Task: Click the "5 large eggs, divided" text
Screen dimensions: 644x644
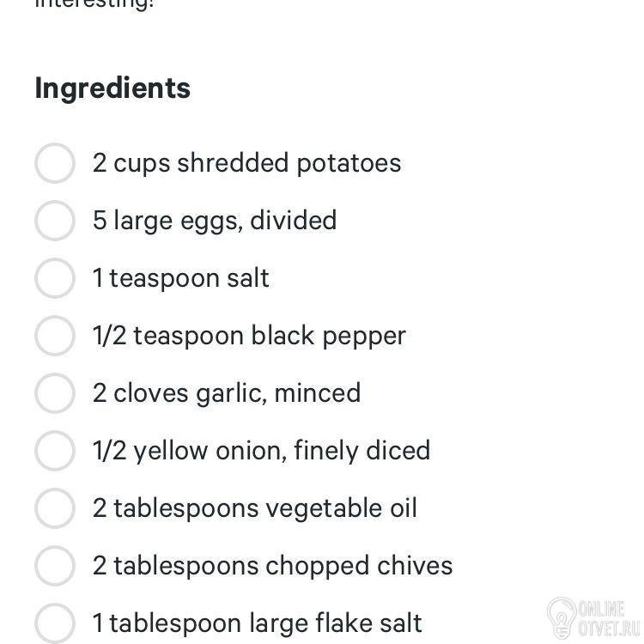Action: point(215,221)
